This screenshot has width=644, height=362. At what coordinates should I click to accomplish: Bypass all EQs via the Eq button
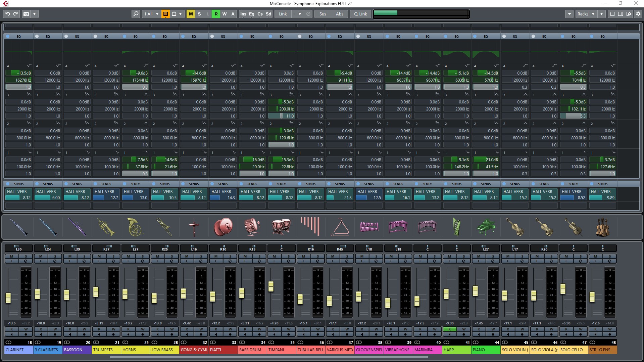tap(252, 14)
